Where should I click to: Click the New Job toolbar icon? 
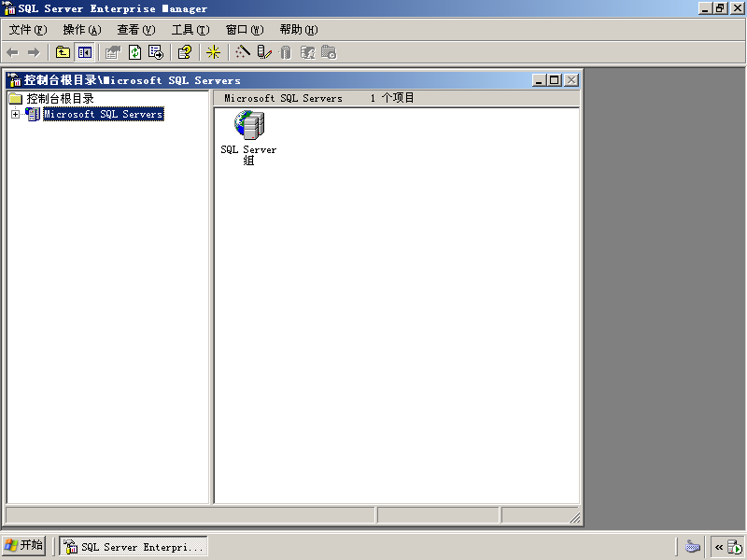coord(329,52)
